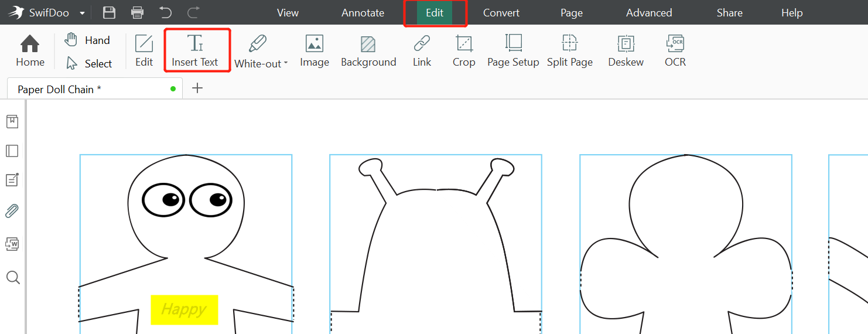Switch to the Edit menu tab
The width and height of the screenshot is (868, 334).
click(435, 12)
